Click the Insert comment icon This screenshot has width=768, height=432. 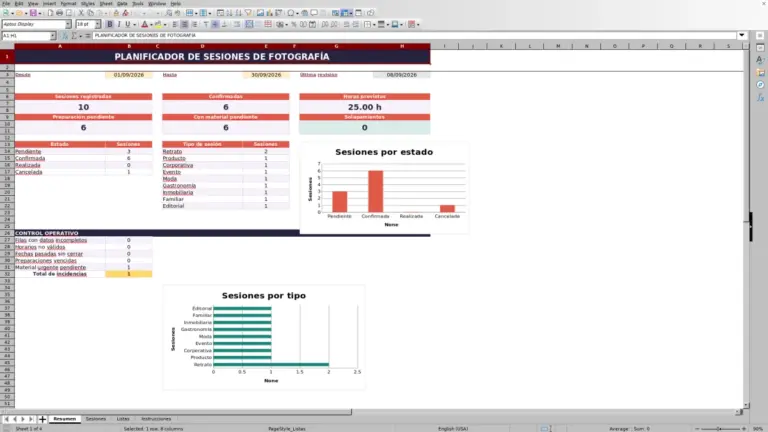point(314,13)
